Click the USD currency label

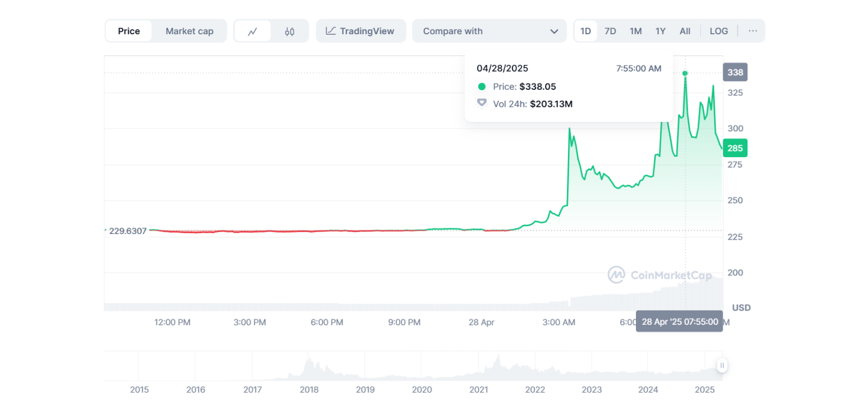741,308
